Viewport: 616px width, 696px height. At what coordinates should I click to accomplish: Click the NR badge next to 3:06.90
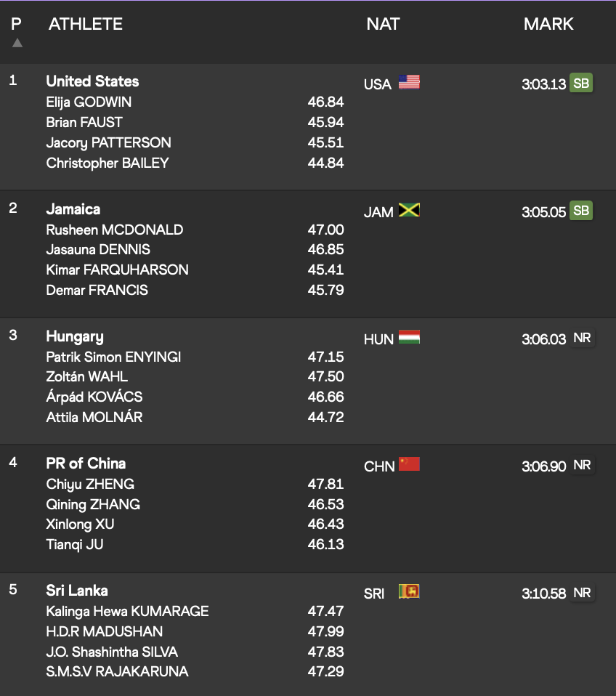(x=582, y=465)
